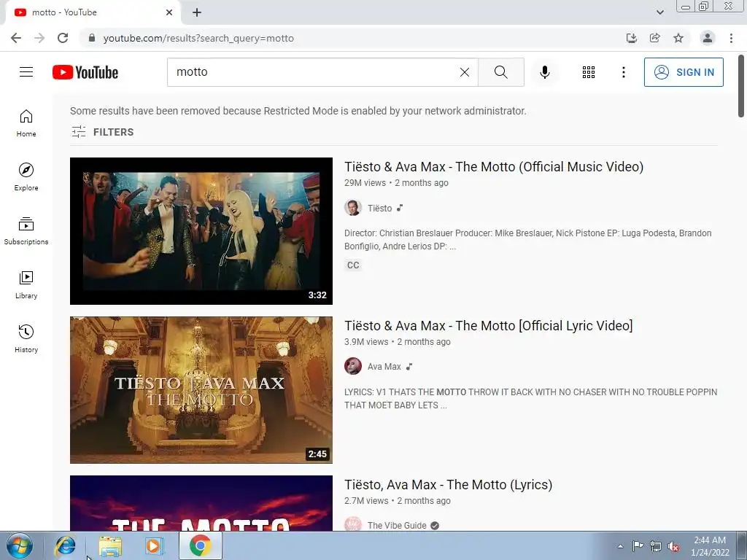
Task: Go back with browser back arrow
Action: pyautogui.click(x=16, y=38)
